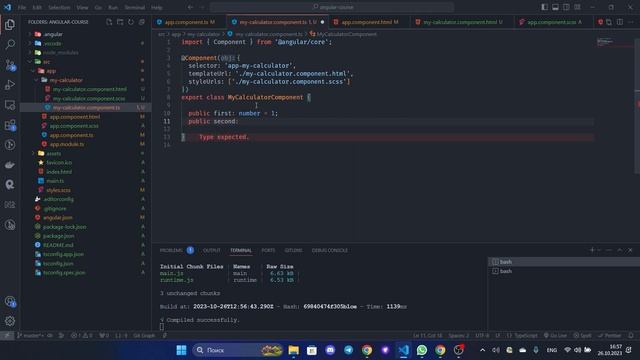The width and height of the screenshot is (640, 360).
Task: Open the Extensions view
Action: (x=10, y=125)
